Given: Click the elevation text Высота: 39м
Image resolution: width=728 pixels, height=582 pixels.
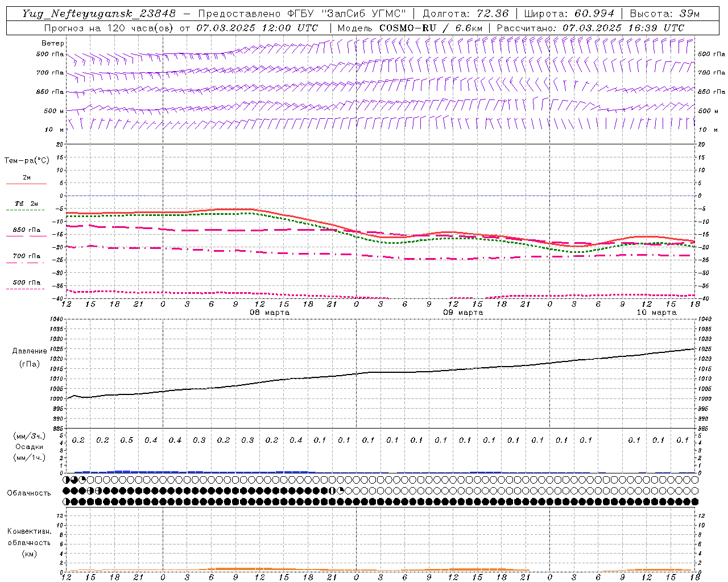Looking at the screenshot, I should tap(665, 14).
